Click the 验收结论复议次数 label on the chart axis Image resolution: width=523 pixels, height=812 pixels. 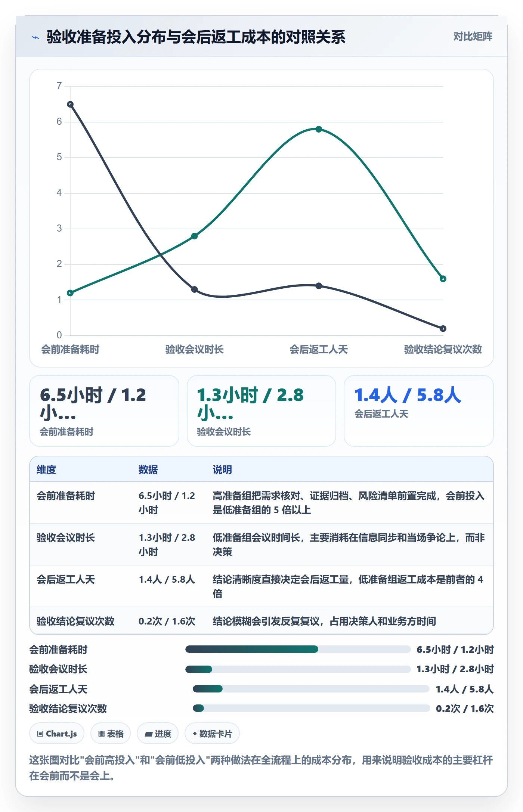point(443,349)
